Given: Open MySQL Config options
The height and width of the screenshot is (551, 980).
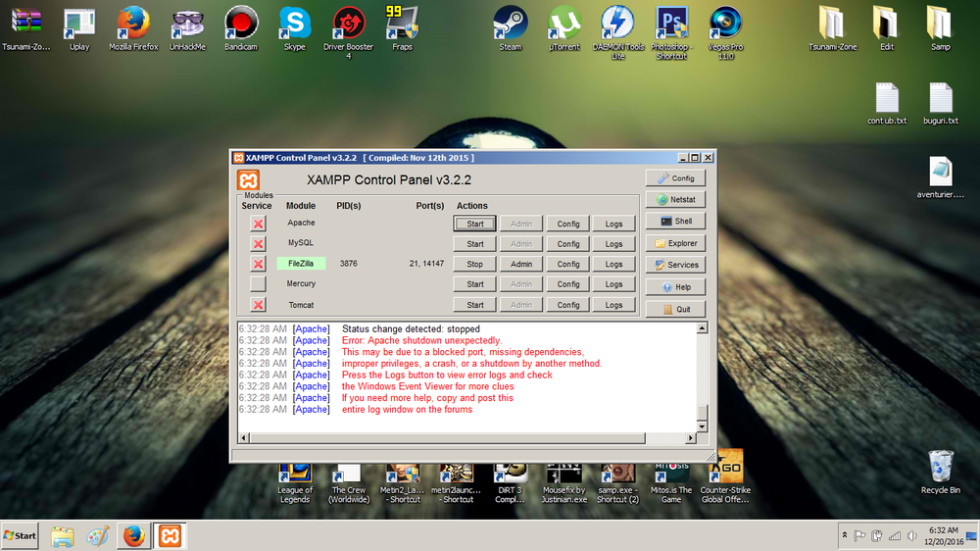Looking at the screenshot, I should pos(568,244).
